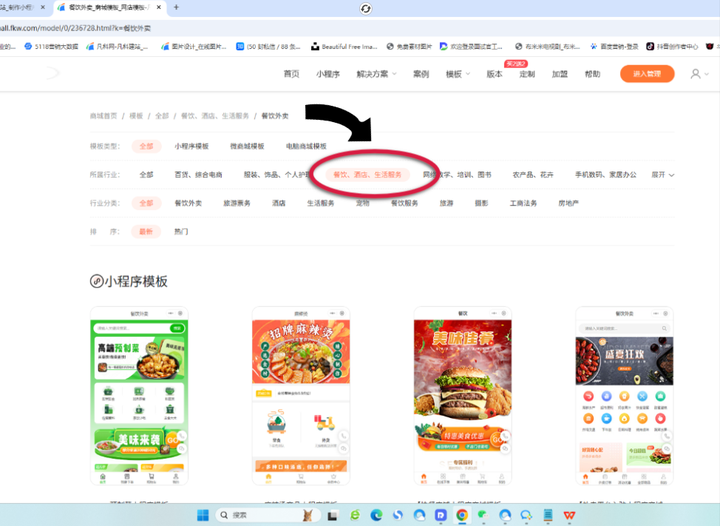Open the 5118营销大数据 bookmark
This screenshot has height=526, width=720.
[x=51, y=46]
